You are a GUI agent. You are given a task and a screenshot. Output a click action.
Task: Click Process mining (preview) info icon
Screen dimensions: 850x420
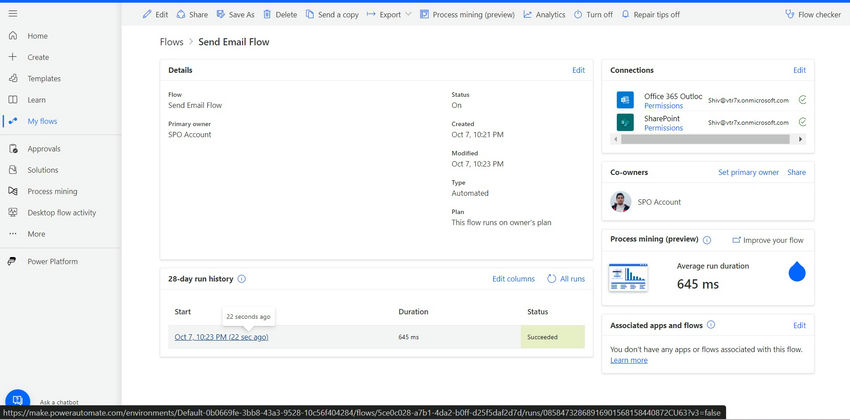click(707, 240)
